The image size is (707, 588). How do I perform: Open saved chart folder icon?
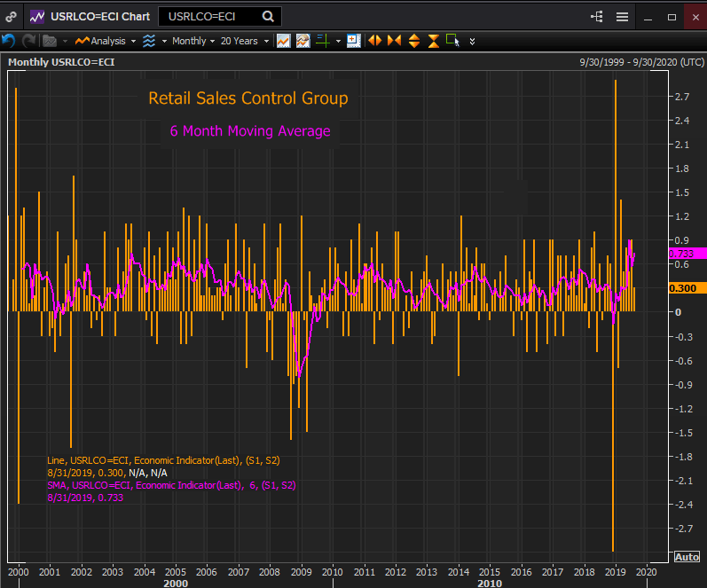coord(50,41)
